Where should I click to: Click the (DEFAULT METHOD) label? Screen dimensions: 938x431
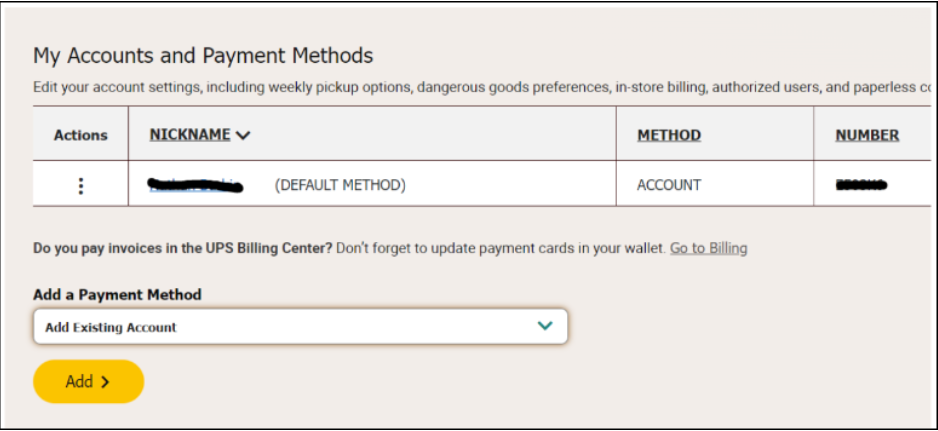pyautogui.click(x=340, y=185)
